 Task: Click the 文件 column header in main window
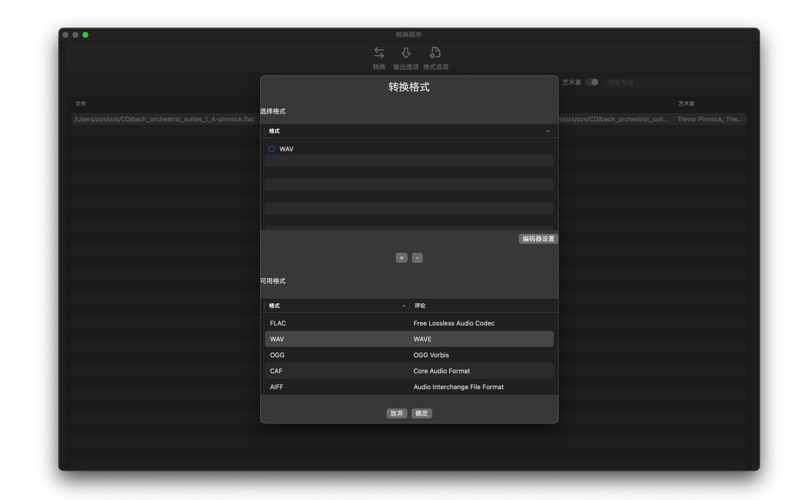click(x=81, y=104)
